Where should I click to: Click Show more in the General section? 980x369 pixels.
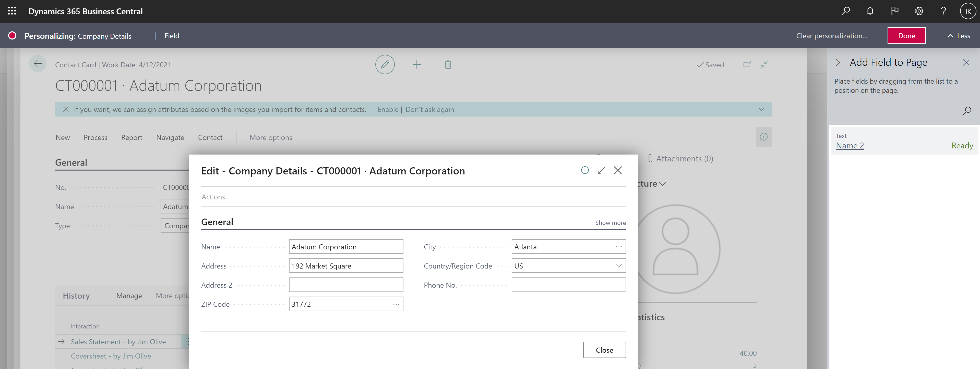(610, 223)
